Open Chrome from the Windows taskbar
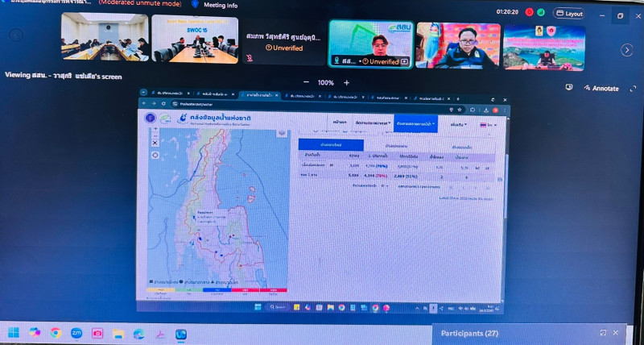Screen dimensions: 644x345 (56, 332)
